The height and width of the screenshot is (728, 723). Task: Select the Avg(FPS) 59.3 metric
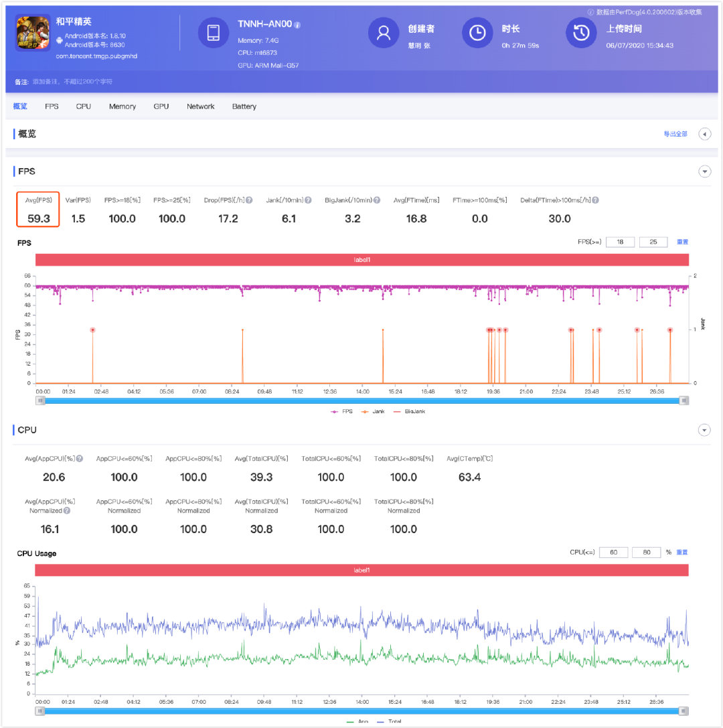click(x=38, y=210)
